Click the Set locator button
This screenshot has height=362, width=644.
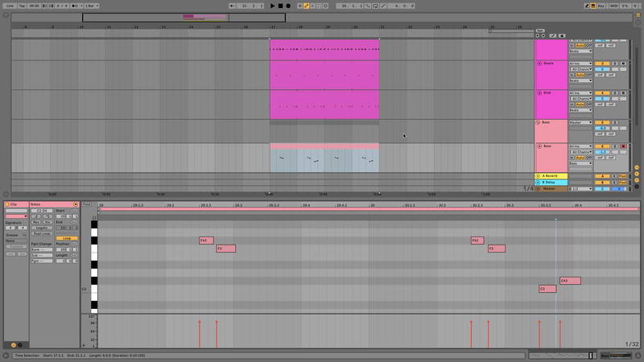click(540, 31)
